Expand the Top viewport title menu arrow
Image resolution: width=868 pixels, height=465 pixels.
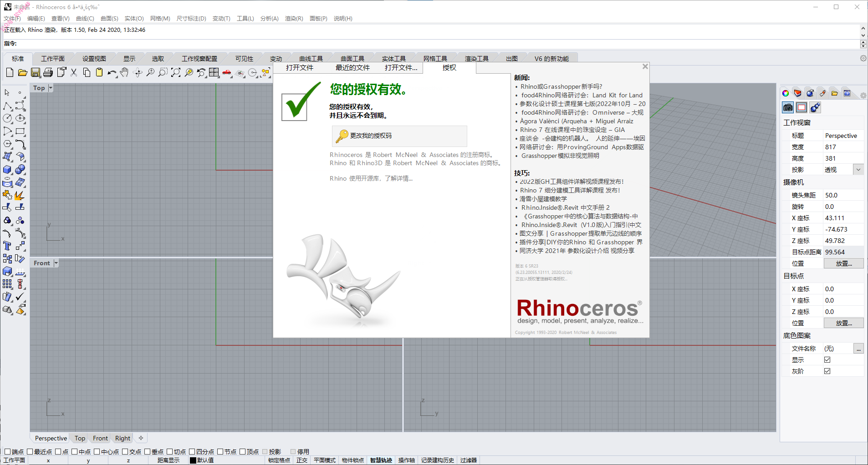(51, 88)
